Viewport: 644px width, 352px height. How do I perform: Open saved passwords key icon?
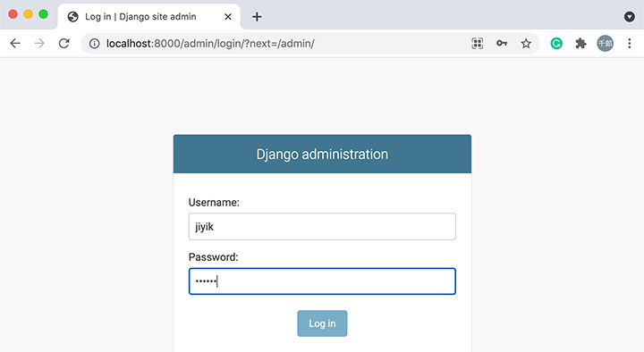tap(502, 43)
